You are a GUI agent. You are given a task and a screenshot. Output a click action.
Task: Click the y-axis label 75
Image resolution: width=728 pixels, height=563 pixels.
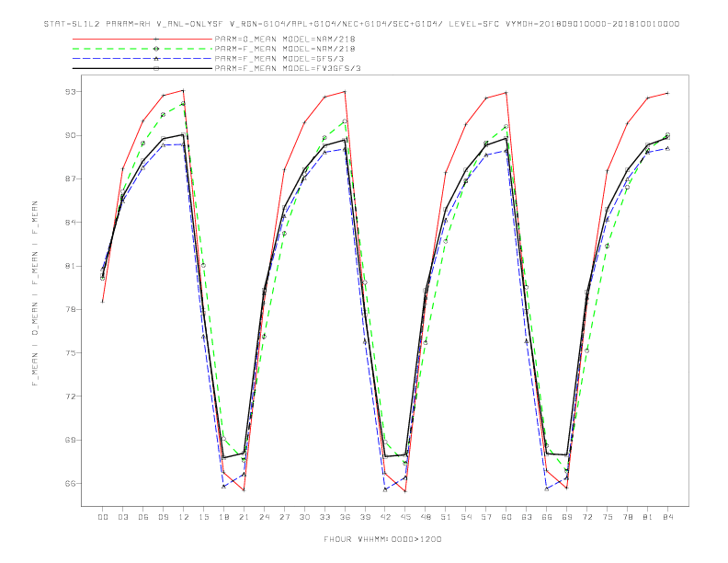coord(70,353)
